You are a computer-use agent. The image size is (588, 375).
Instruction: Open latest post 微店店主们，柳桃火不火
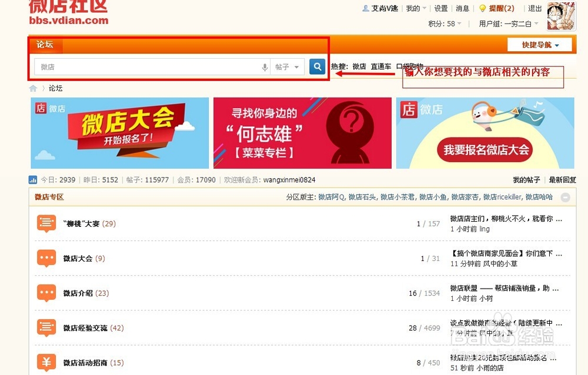[506, 219]
